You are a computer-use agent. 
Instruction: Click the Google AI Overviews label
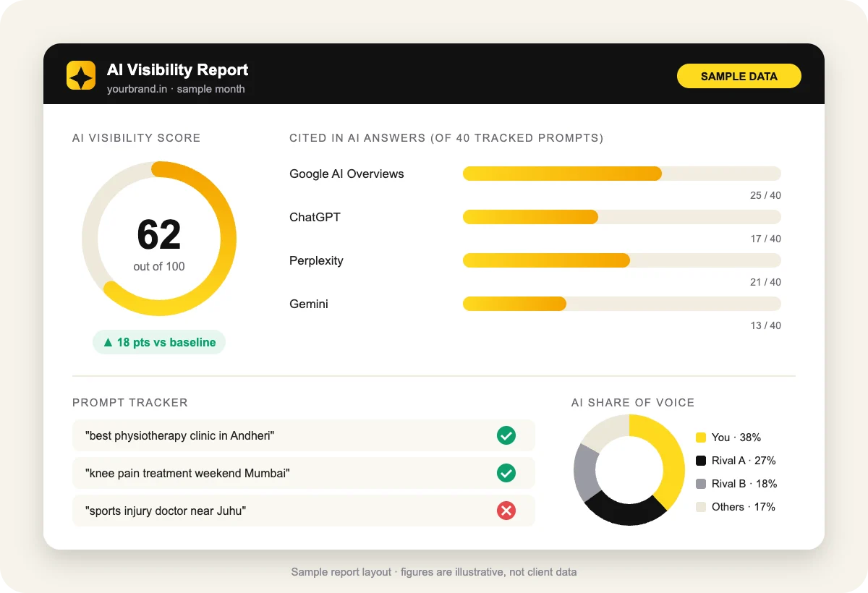[x=346, y=174]
